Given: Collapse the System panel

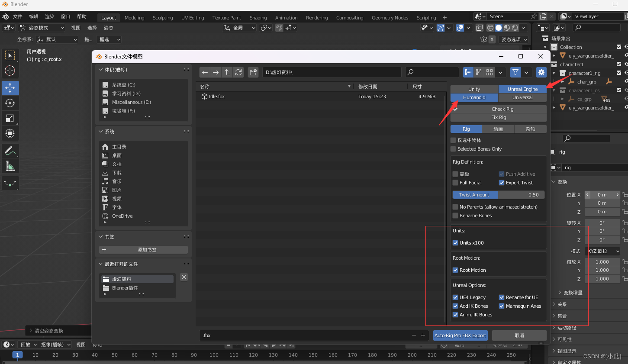Looking at the screenshot, I should (101, 132).
